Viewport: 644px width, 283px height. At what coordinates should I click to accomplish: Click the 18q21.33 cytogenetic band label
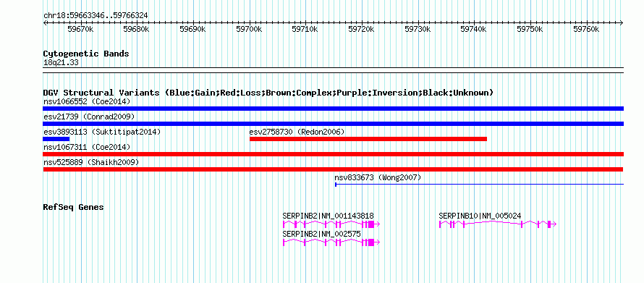(x=61, y=63)
